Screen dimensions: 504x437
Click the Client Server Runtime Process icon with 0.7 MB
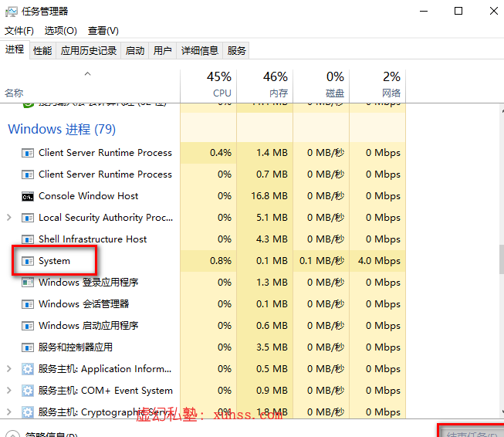(x=28, y=174)
